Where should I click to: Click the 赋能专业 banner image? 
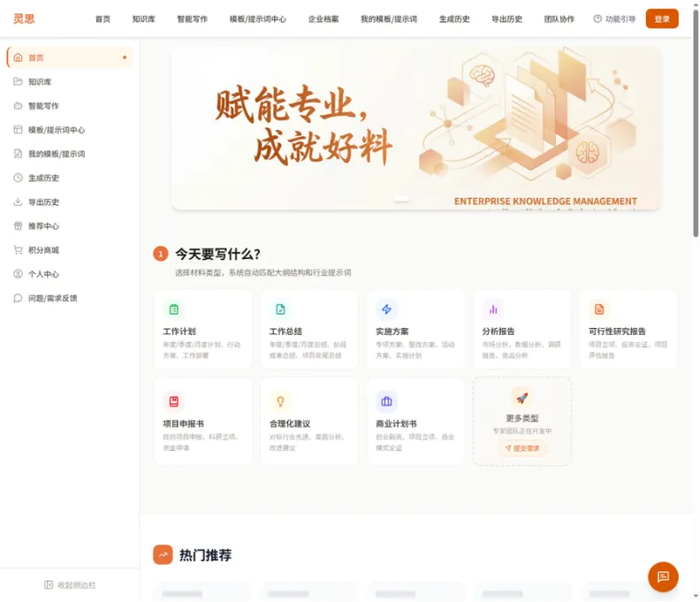(x=415, y=128)
